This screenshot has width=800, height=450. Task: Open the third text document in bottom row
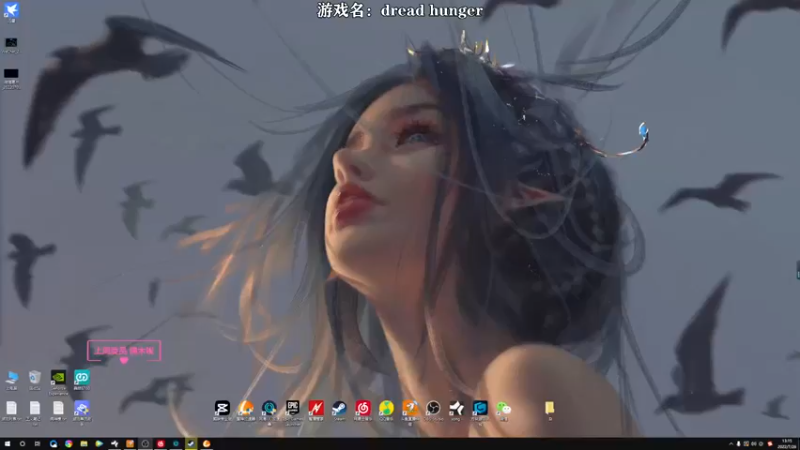(x=58, y=409)
